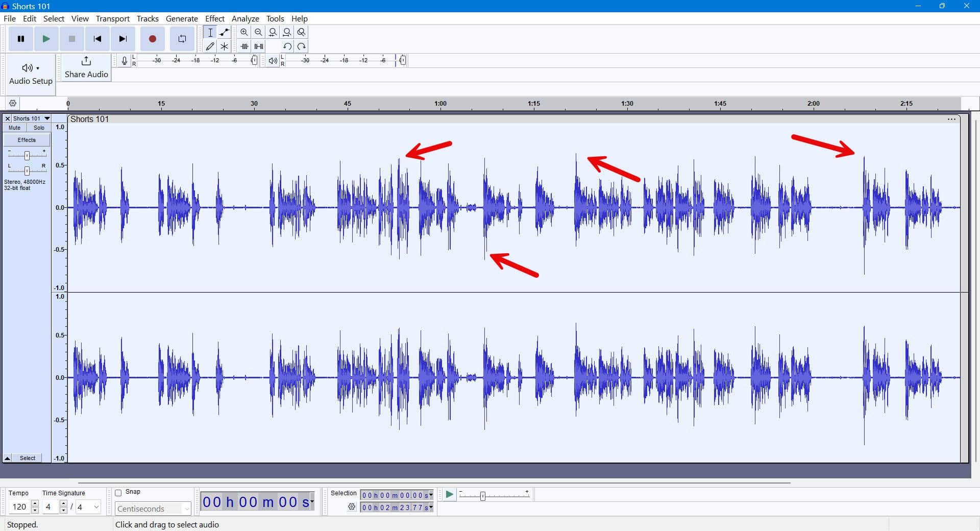Open the Effect menu
The height and width of the screenshot is (531, 980).
(215, 18)
